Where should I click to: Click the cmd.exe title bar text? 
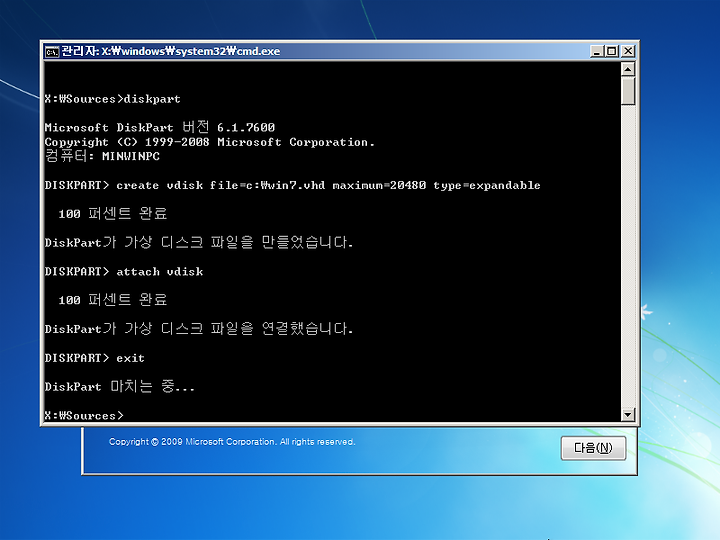[x=171, y=51]
